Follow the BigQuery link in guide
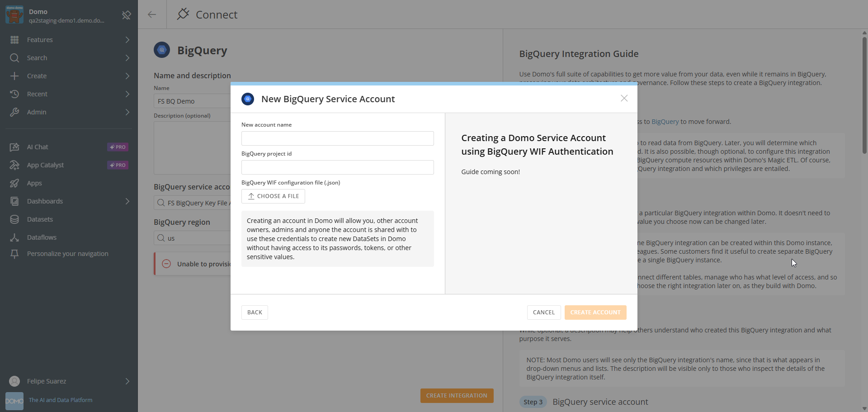Viewport: 868px width, 412px height. coord(665,122)
